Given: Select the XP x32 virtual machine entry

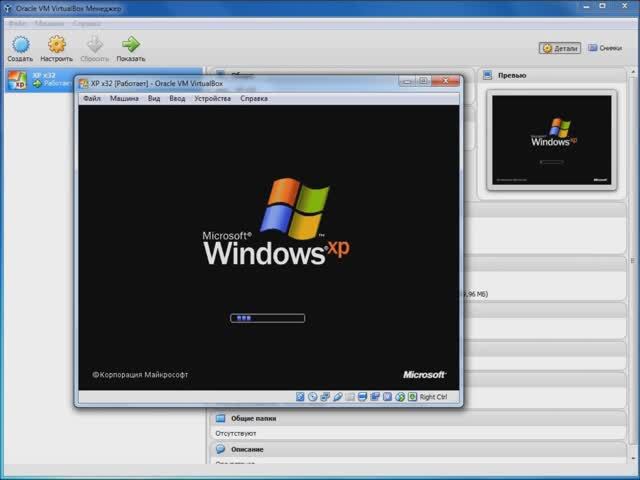Looking at the screenshot, I should (104, 80).
